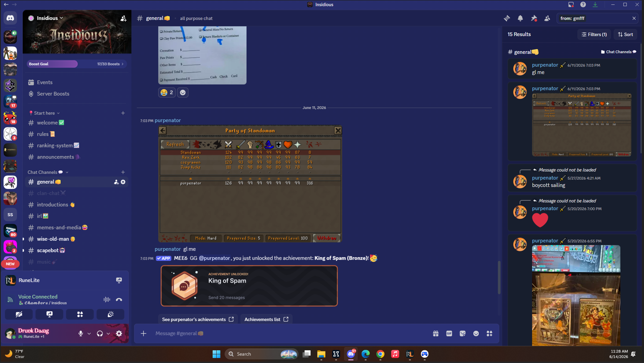The height and width of the screenshot is (363, 644).
Task: Switch to the announcements channel
Action: pyautogui.click(x=76, y=157)
